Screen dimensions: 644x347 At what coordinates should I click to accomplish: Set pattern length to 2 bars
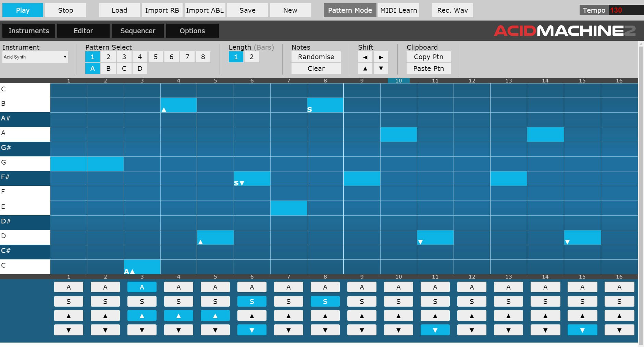click(251, 57)
